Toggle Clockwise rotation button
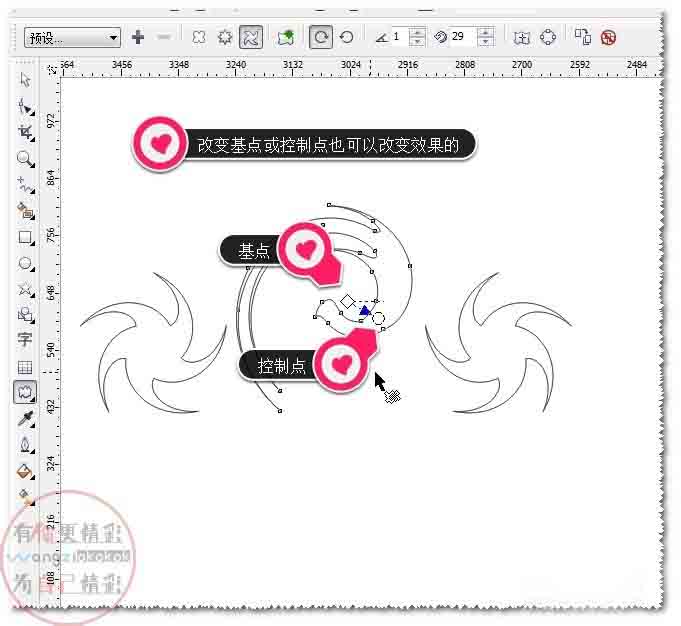The image size is (681, 626). pos(321,37)
